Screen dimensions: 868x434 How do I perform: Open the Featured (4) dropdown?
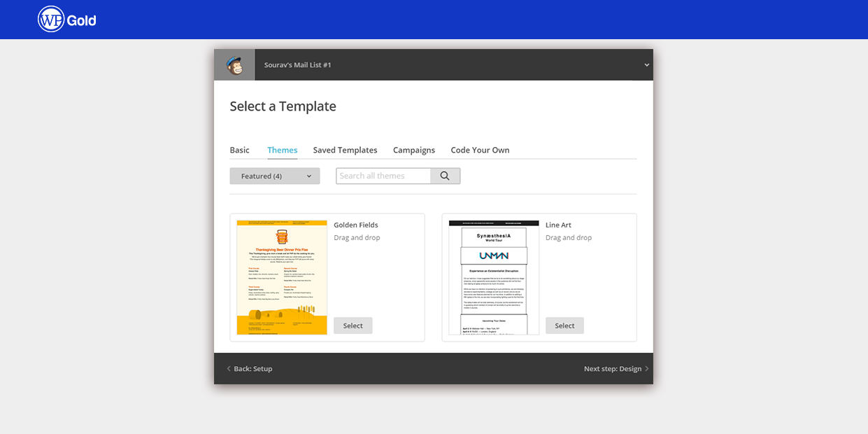(x=275, y=176)
